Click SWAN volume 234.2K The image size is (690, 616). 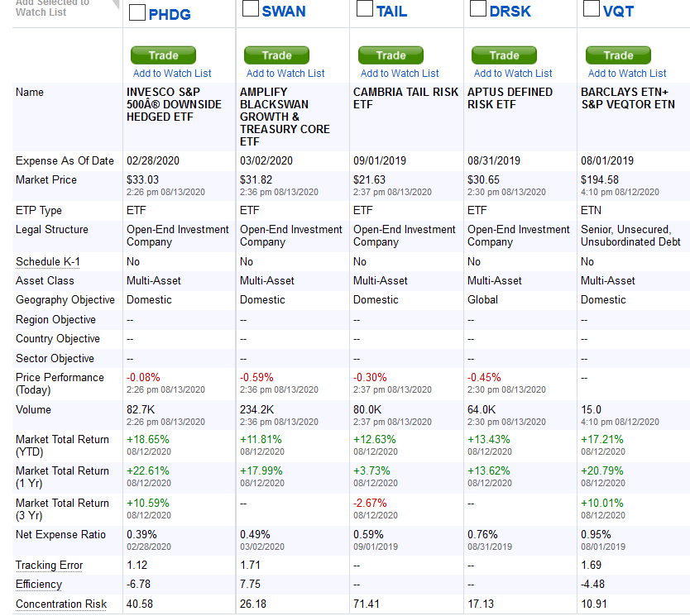[x=256, y=410]
